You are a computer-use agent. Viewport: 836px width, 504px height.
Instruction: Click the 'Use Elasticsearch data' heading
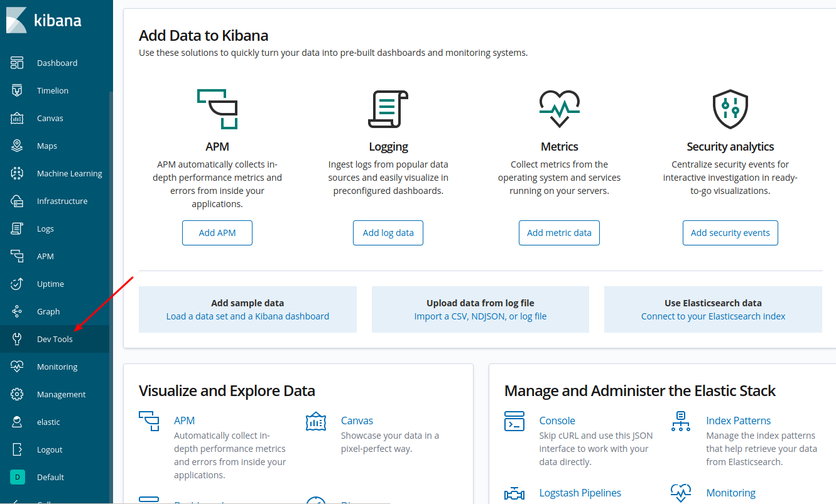coord(714,303)
